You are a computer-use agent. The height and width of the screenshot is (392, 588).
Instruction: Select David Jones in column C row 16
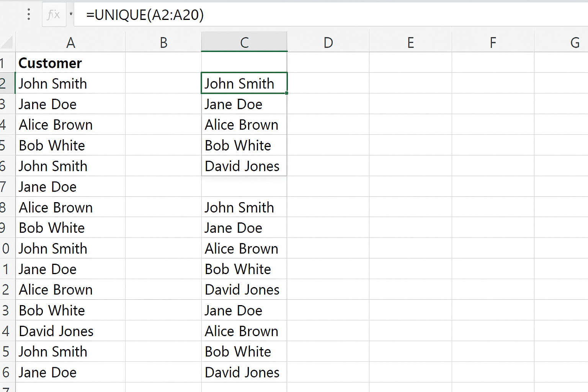(x=244, y=372)
